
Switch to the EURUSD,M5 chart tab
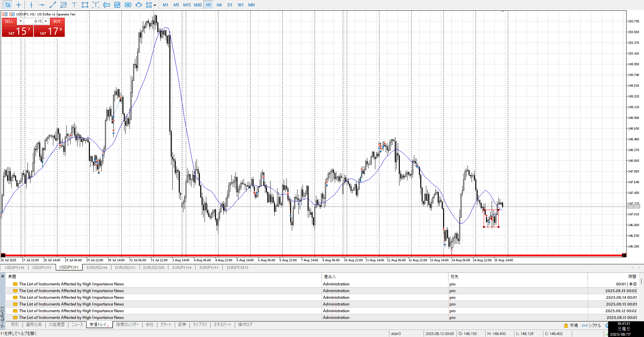coord(154,267)
